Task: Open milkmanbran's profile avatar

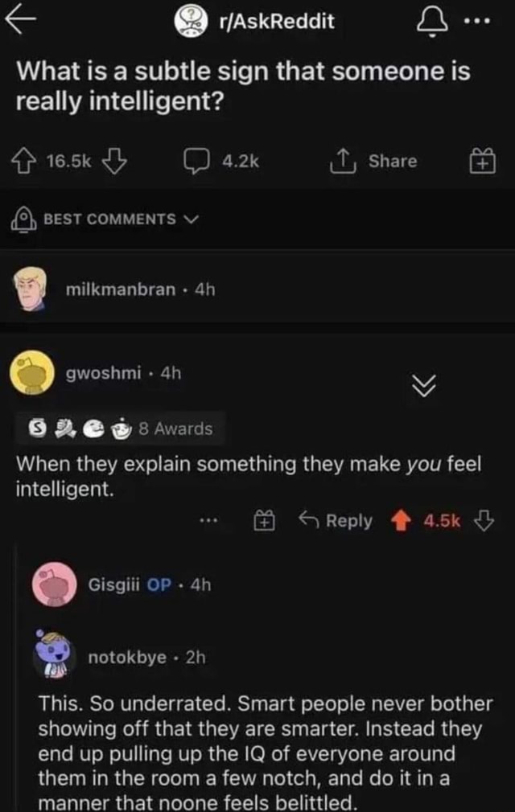Action: point(32,289)
